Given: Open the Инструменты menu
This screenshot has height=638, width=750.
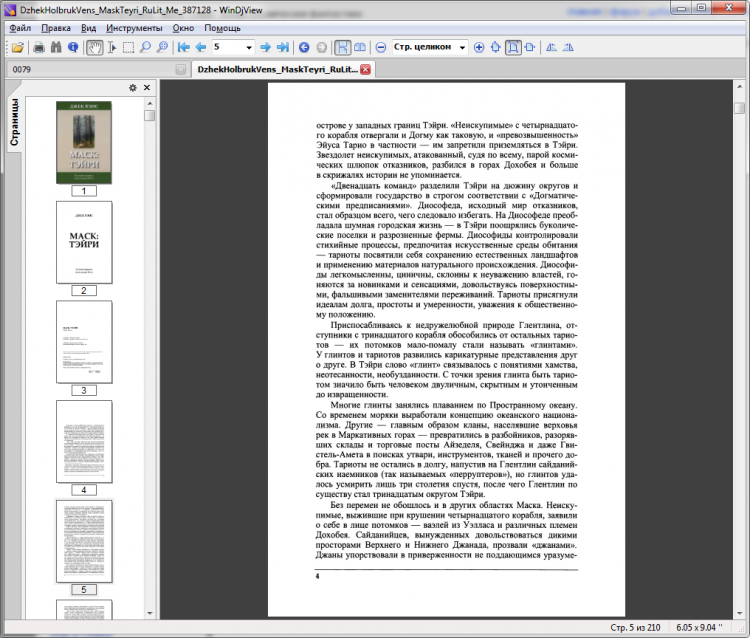Looking at the screenshot, I should [134, 28].
